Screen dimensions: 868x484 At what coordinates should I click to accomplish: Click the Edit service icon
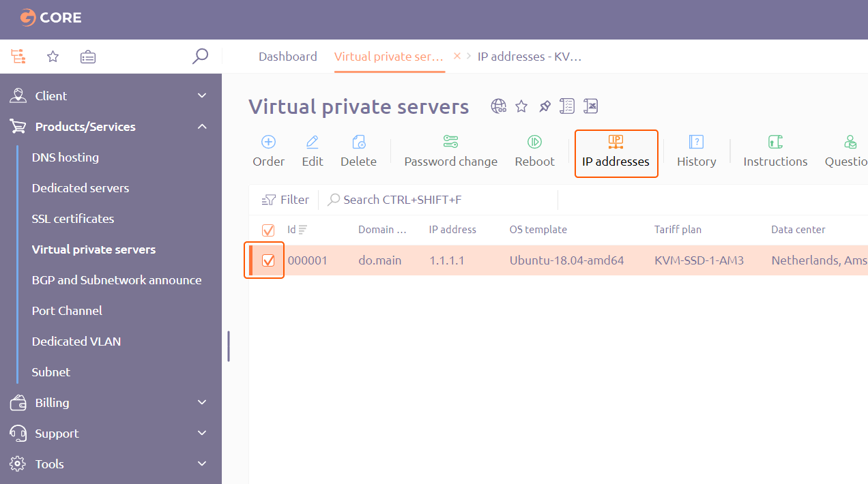click(x=313, y=151)
